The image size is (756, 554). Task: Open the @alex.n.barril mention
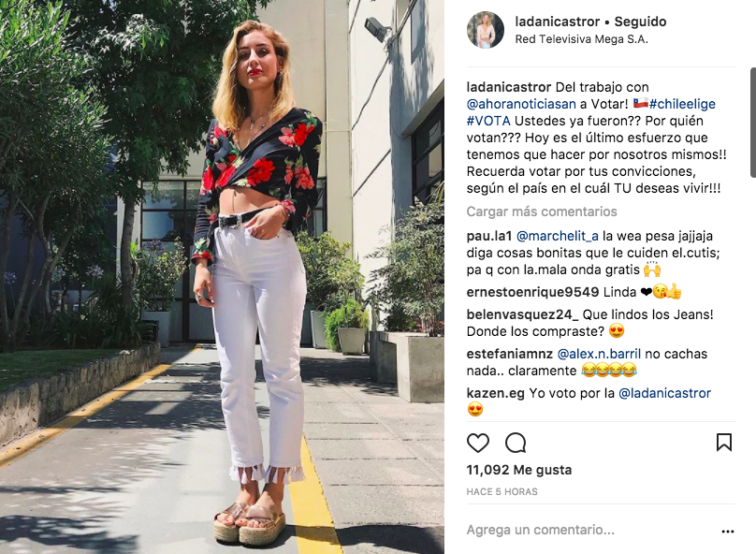(x=599, y=354)
